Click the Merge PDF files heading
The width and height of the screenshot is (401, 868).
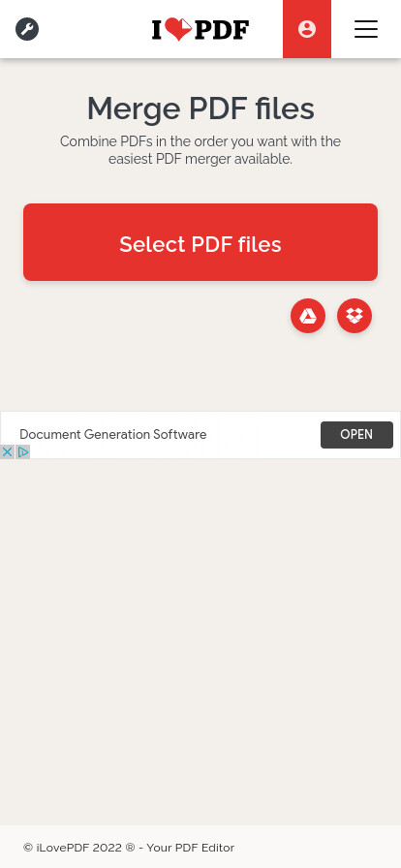[x=200, y=108]
